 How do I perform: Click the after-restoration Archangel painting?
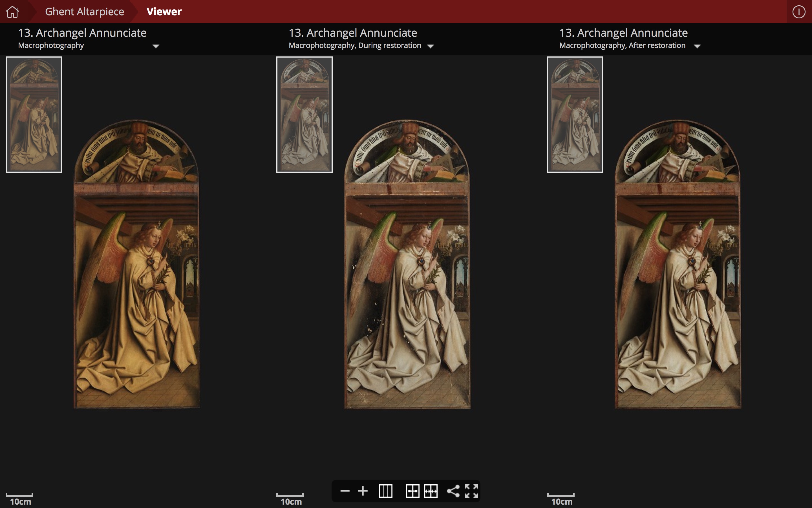[x=678, y=264]
